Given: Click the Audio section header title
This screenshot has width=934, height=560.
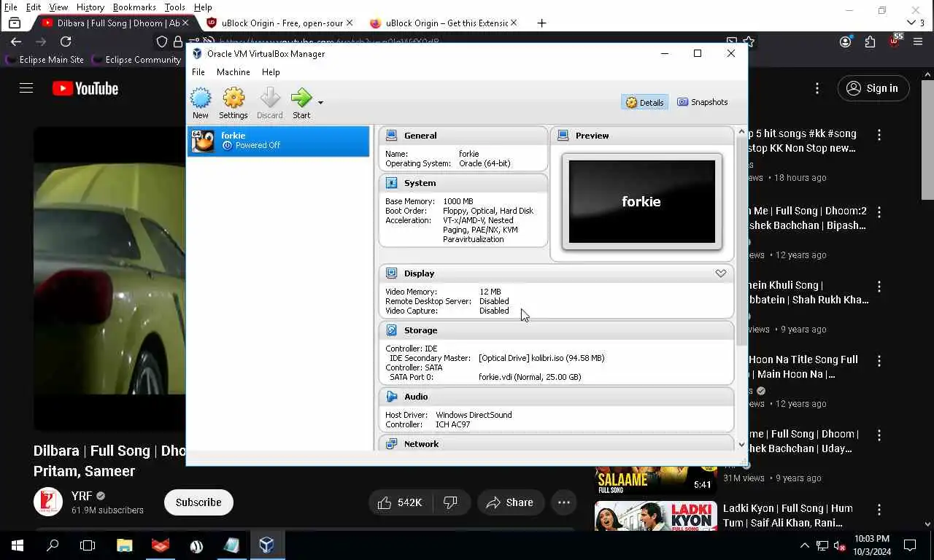Looking at the screenshot, I should tap(416, 397).
